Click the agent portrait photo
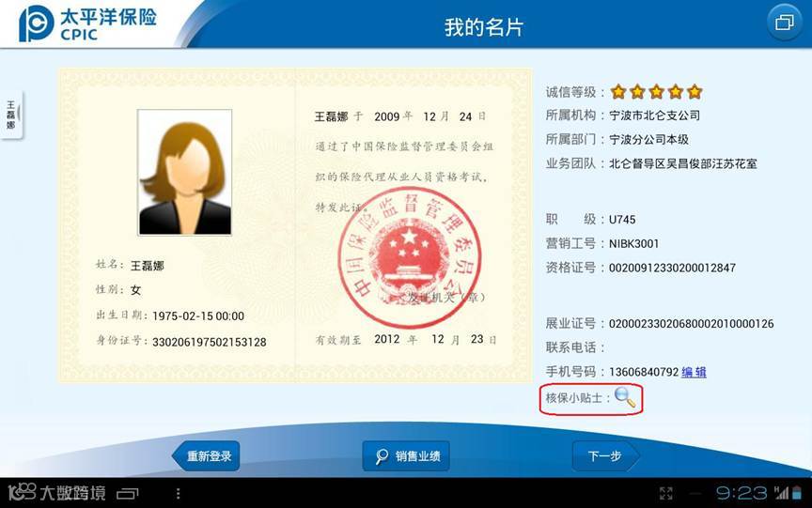The image size is (812, 508). [x=185, y=172]
